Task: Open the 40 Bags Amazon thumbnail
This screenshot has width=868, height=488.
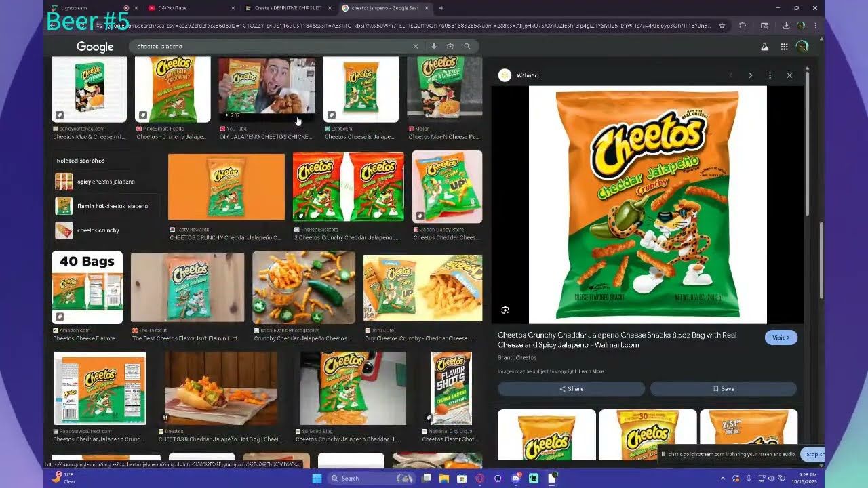Action: 87,287
